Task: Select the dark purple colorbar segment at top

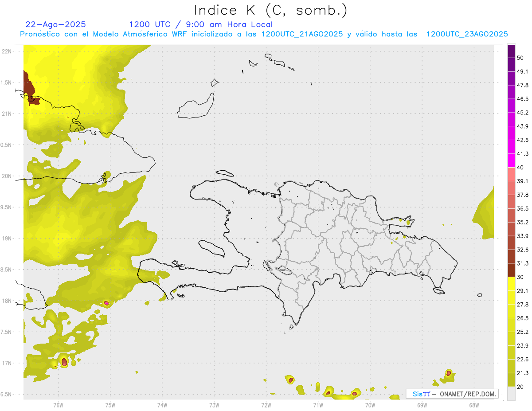Action: click(511, 51)
